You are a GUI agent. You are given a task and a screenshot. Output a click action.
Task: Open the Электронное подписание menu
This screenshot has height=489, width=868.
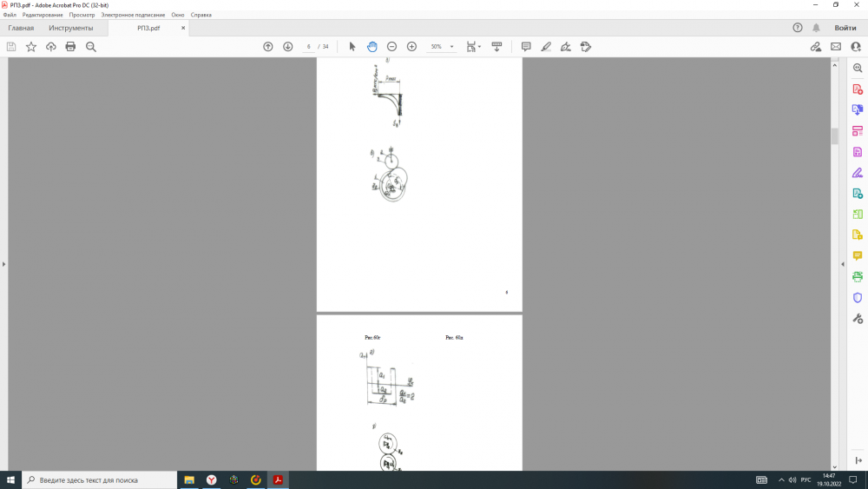pos(133,15)
